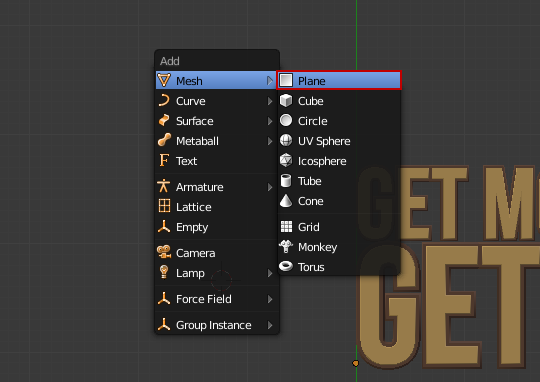Add a Tube mesh

(339, 180)
